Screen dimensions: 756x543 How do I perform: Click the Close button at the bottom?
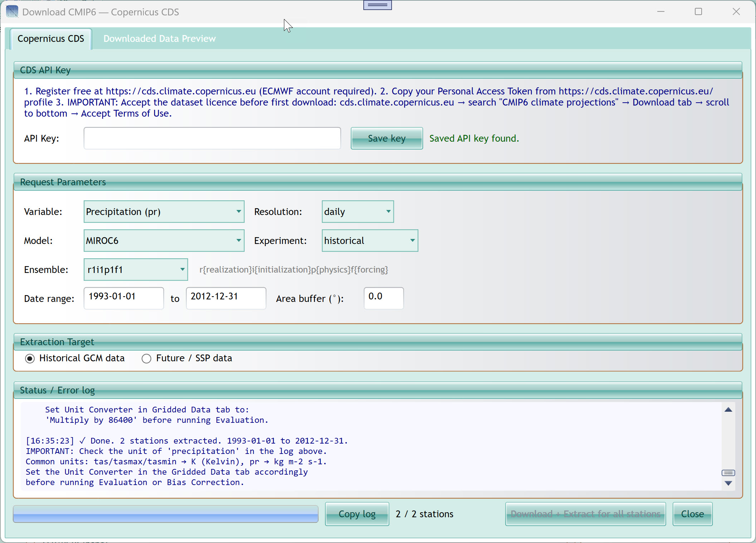693,514
